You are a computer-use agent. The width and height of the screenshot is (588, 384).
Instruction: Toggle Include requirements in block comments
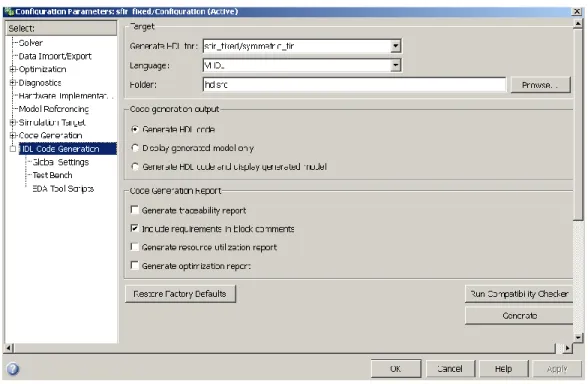click(x=134, y=228)
